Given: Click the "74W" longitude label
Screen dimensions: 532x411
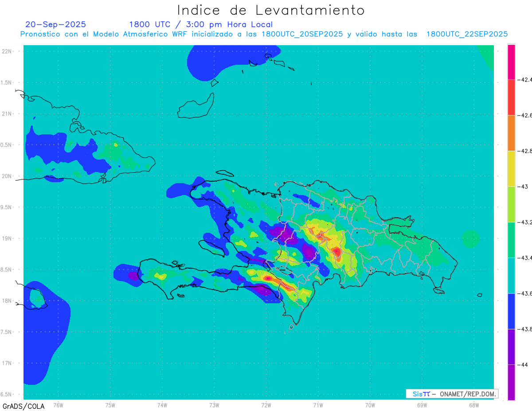Looking at the screenshot, I should 162,405.
